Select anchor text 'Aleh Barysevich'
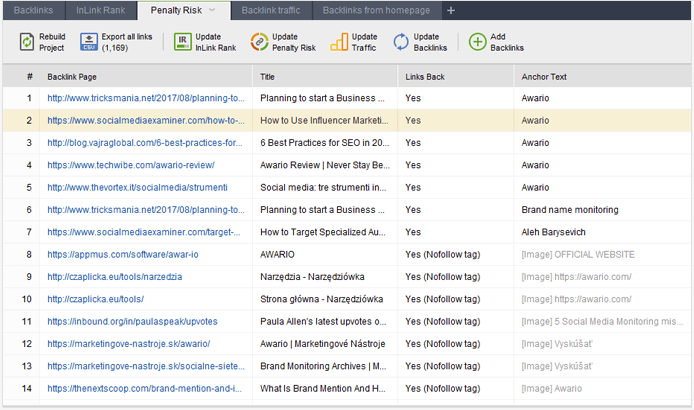Viewport: 694px width, 410px height. [x=553, y=232]
